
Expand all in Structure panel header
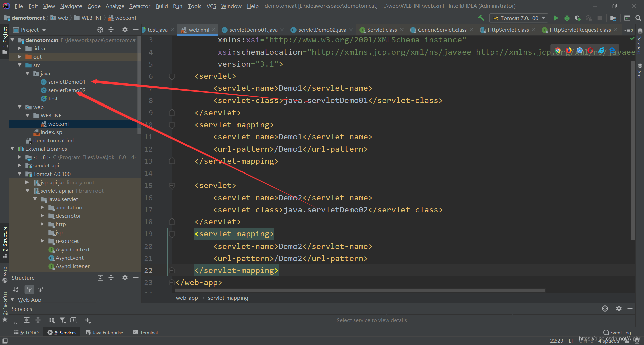pos(100,278)
